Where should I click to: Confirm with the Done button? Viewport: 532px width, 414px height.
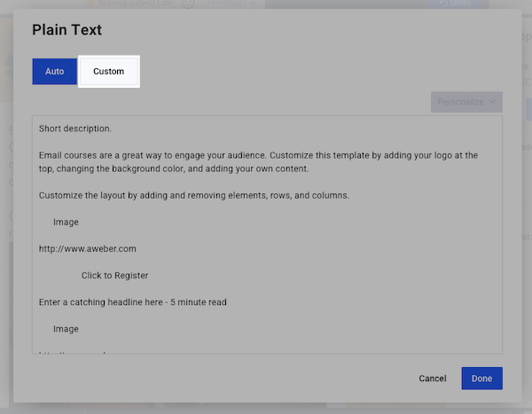point(481,379)
